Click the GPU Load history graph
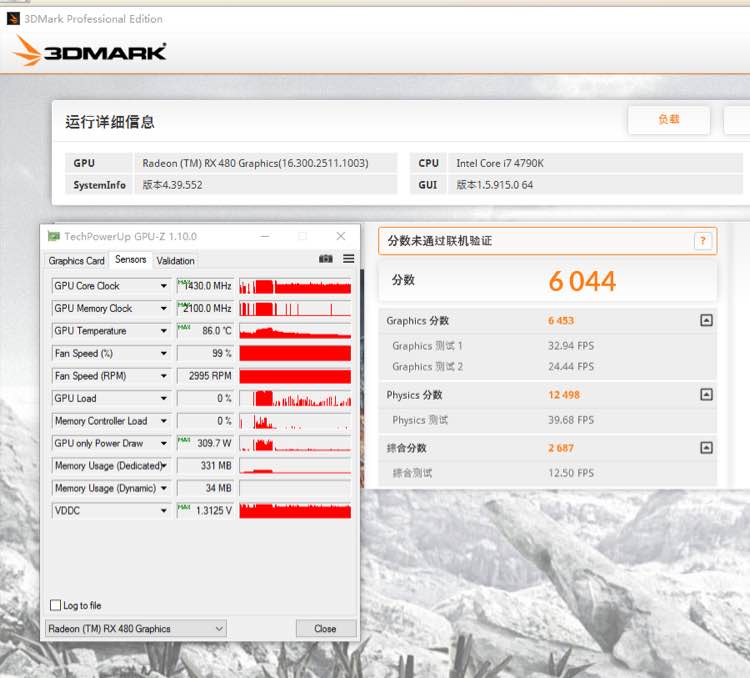This screenshot has width=750, height=678. click(295, 398)
